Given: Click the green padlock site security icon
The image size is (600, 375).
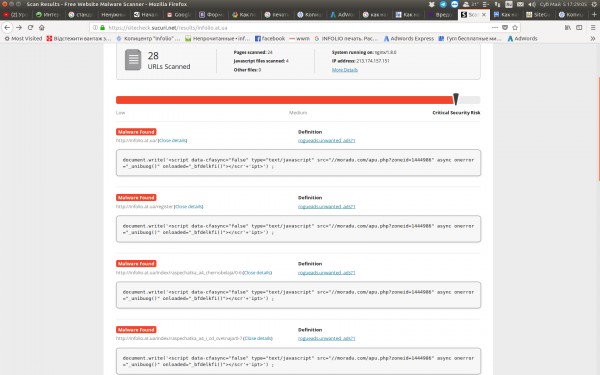Looking at the screenshot, I should point(102,28).
